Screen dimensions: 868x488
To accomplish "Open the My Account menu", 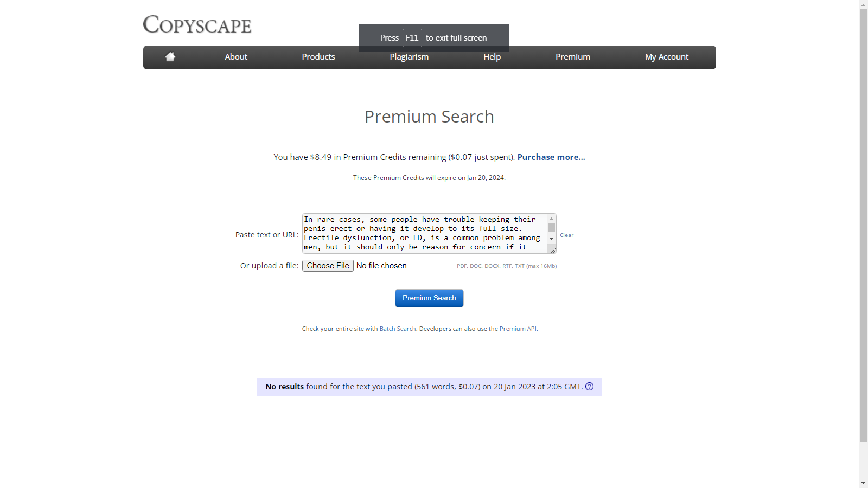I will click(x=667, y=57).
